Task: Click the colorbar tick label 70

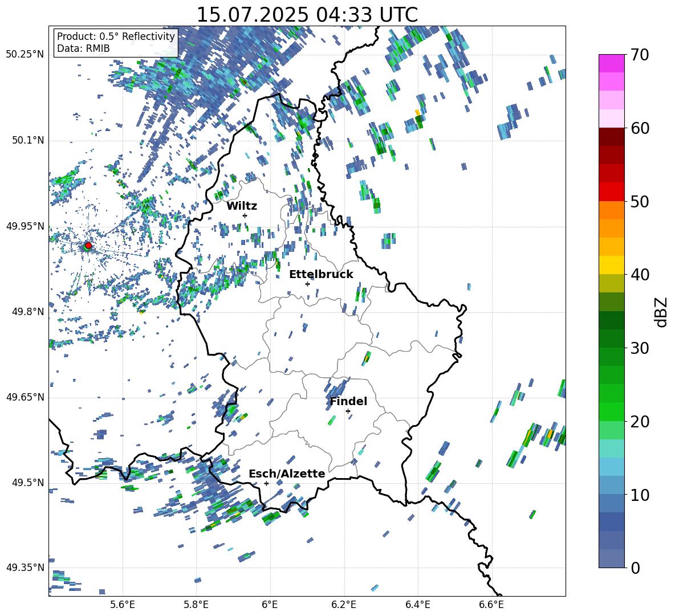Action: pyautogui.click(x=640, y=55)
